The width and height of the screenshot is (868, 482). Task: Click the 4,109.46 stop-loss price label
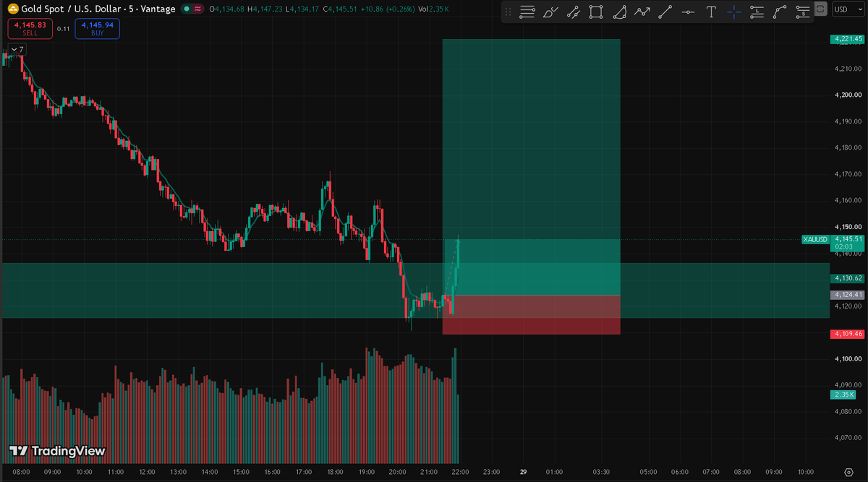pyautogui.click(x=847, y=334)
